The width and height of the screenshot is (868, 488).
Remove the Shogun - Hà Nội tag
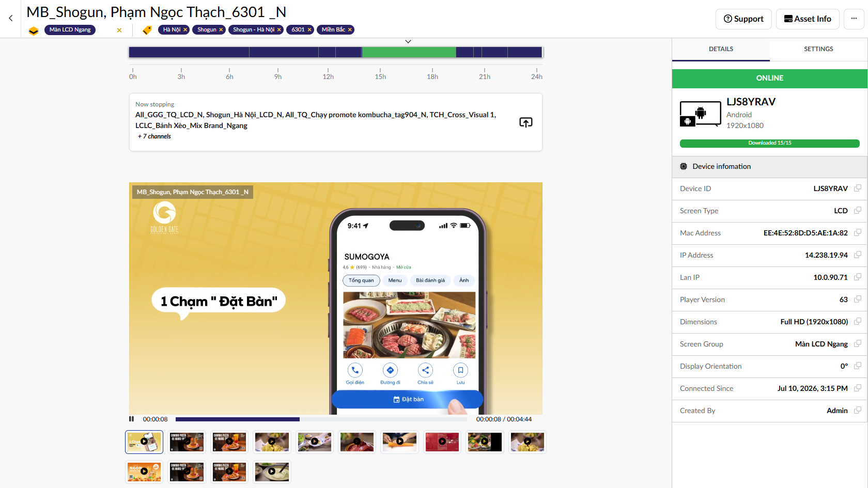[279, 30]
